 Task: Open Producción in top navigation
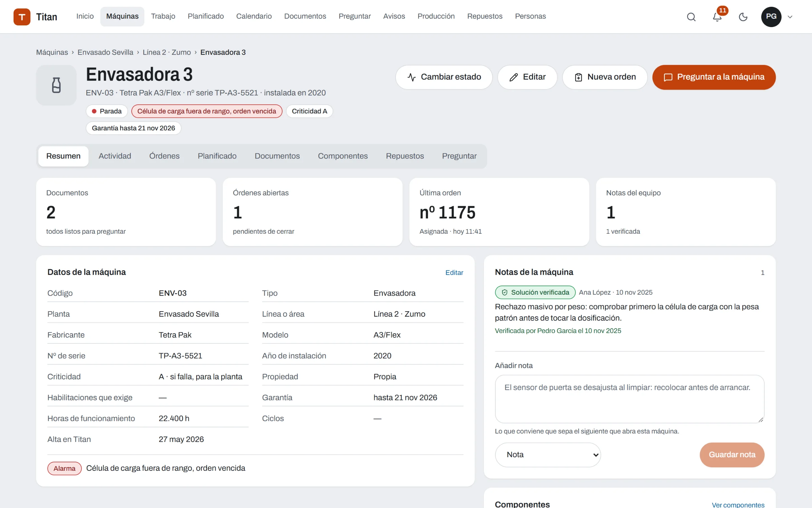click(436, 16)
